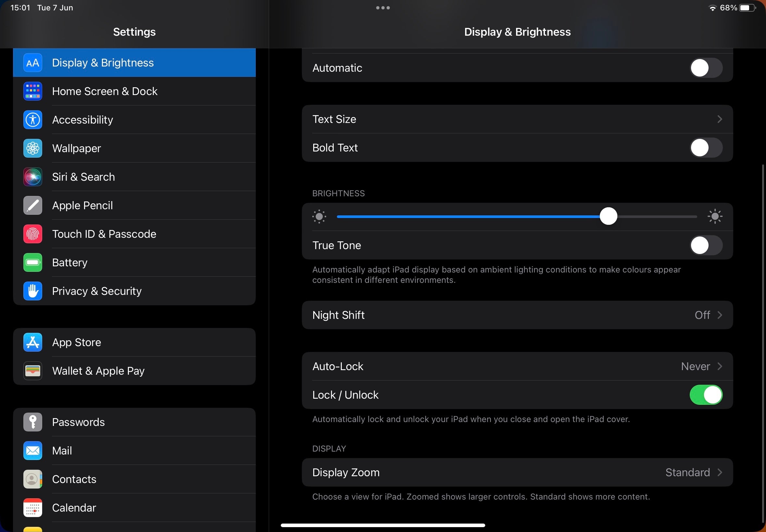Click the Home Screen & Dock grid icon
This screenshot has height=532, width=766.
click(33, 91)
